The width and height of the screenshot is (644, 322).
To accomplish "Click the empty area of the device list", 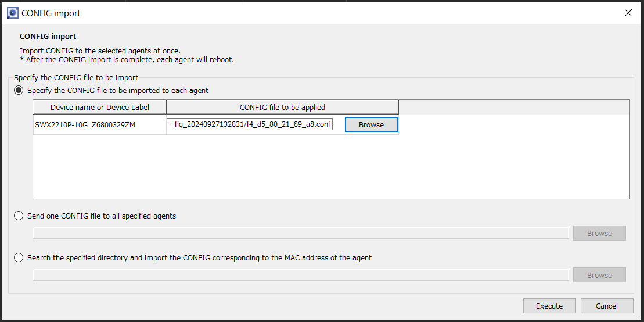I will [331, 169].
